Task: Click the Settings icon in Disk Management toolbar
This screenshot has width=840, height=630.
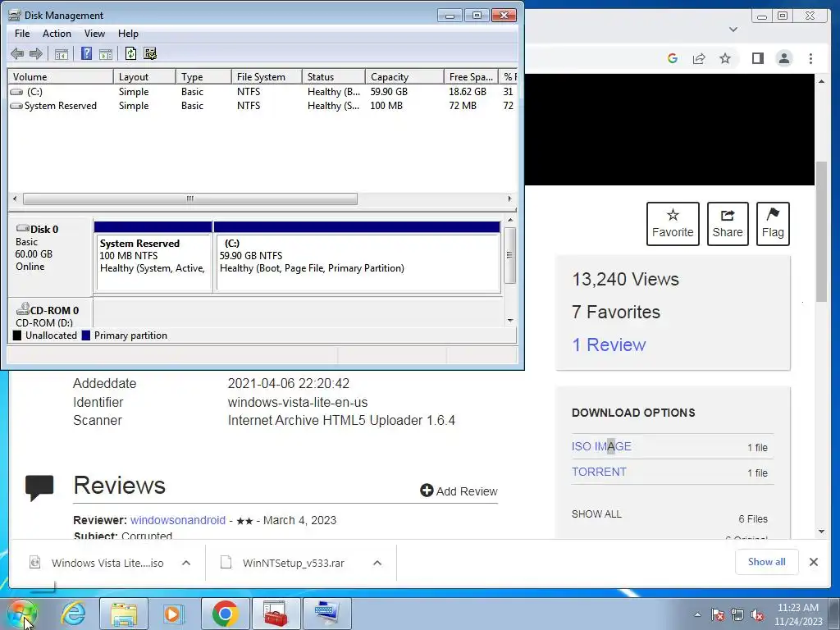Action: click(151, 53)
